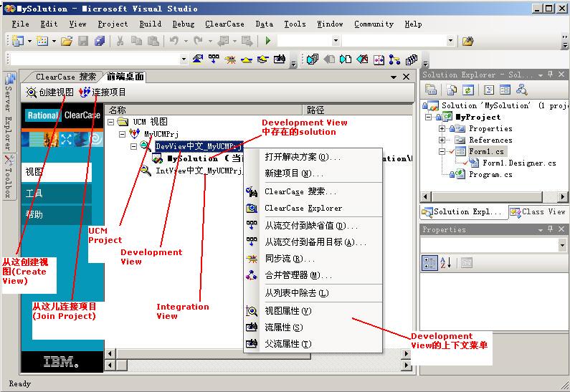Click the ClearCase rebase stream toolbar icon
The image size is (570, 392).
tap(230, 59)
